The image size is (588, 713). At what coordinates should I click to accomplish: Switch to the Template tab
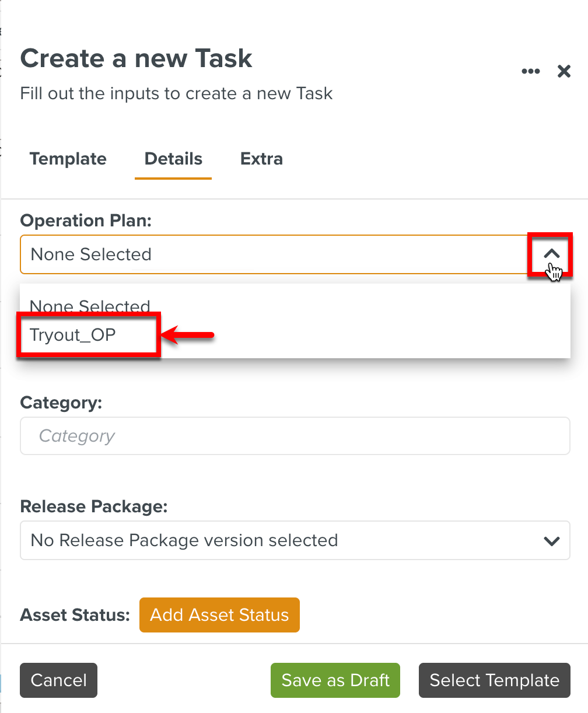pos(68,159)
